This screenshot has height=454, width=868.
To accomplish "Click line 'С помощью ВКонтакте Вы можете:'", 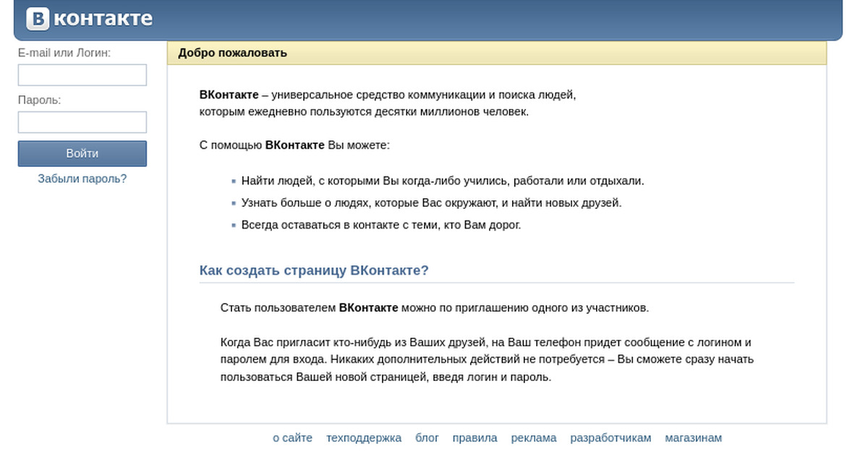I will tap(294, 145).
